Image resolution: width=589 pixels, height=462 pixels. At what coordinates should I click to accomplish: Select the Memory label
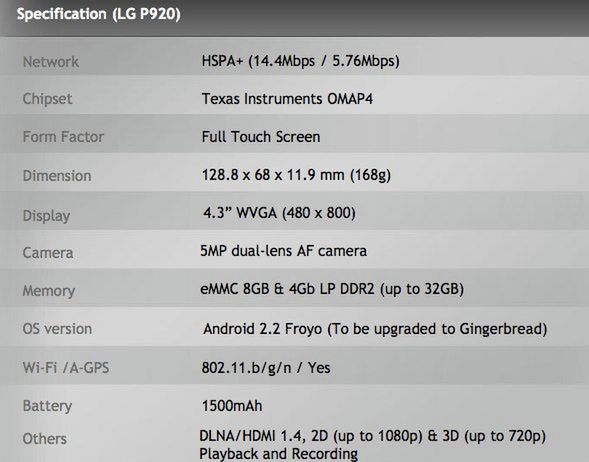(x=48, y=291)
